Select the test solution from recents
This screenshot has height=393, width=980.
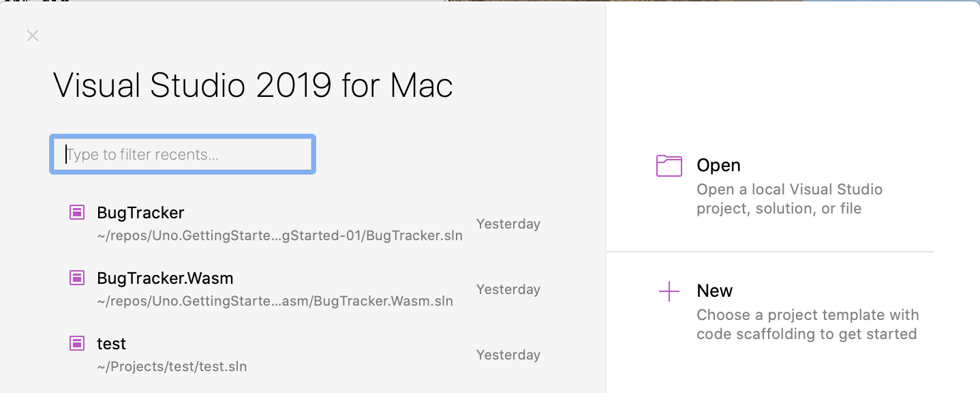click(x=111, y=343)
